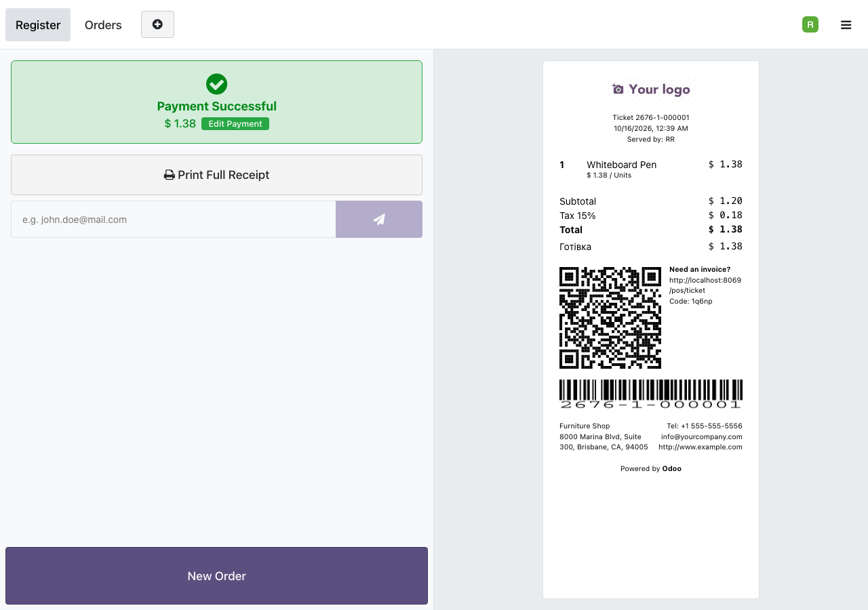Click the bold Total label on receipt
Image resolution: width=868 pixels, height=610 pixels.
click(x=571, y=230)
